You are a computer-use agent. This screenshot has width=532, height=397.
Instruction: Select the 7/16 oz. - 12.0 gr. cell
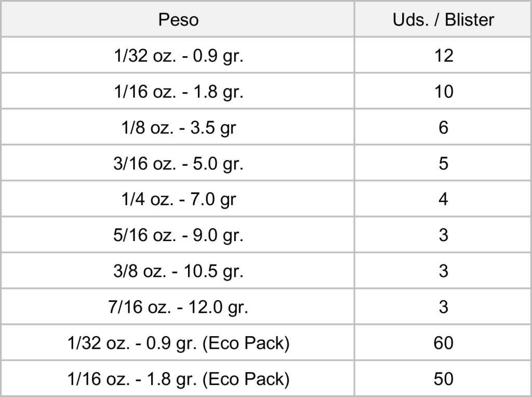pos(178,307)
